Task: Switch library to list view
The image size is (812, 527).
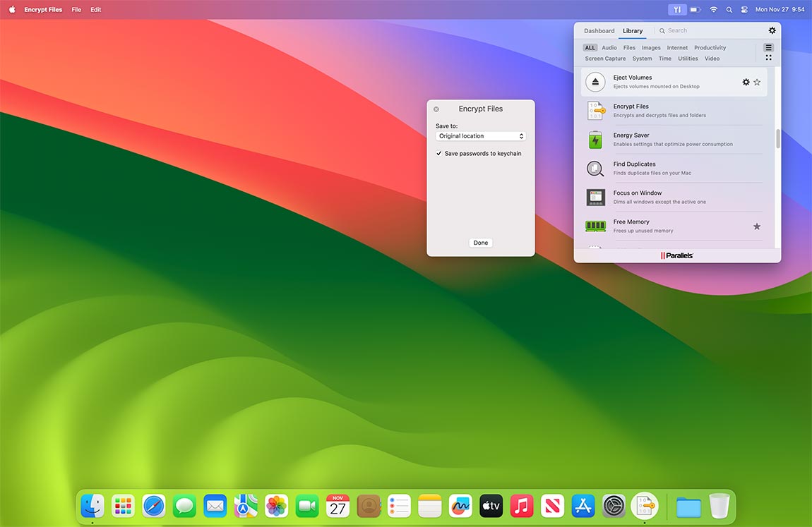Action: tap(768, 47)
